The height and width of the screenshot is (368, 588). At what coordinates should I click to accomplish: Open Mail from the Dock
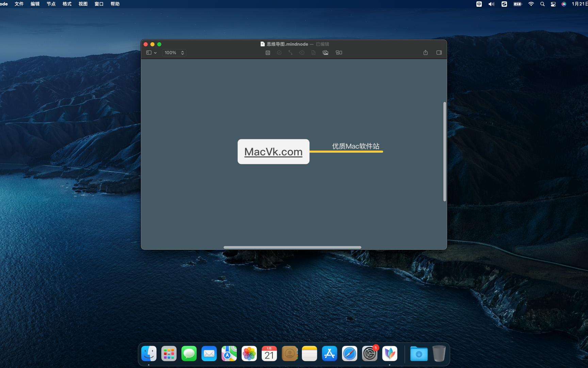[x=209, y=354]
